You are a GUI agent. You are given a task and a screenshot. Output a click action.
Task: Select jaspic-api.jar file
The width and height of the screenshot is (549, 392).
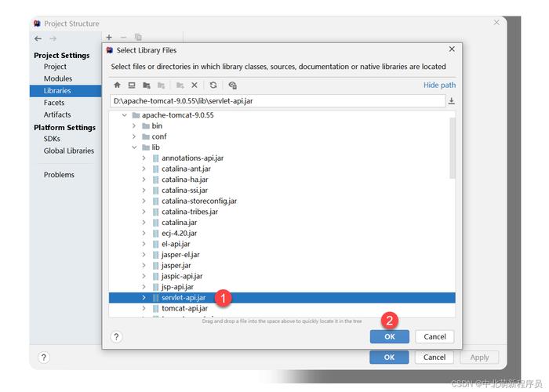point(182,276)
